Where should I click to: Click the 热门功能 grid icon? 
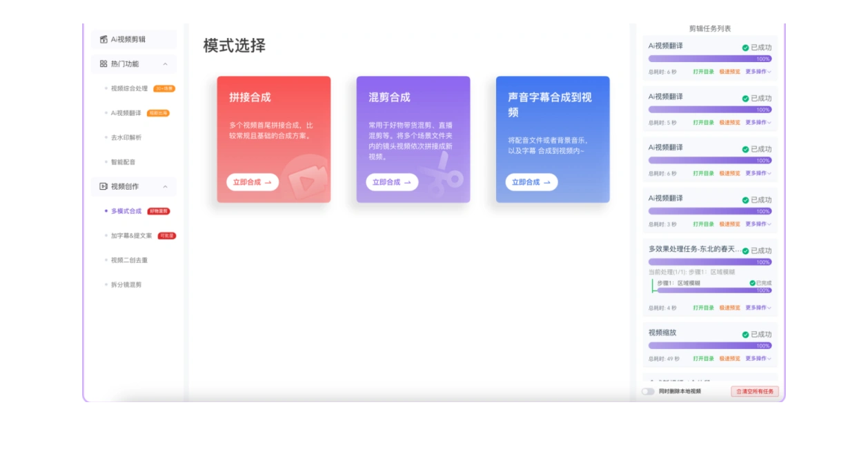[x=103, y=63]
